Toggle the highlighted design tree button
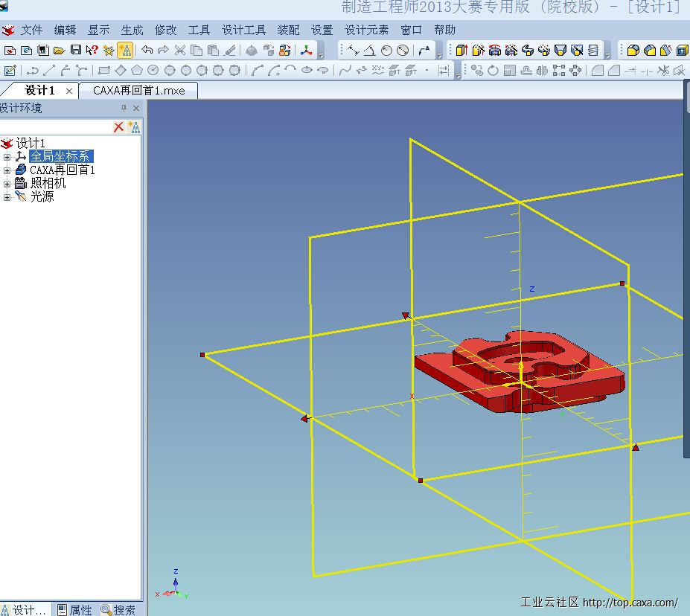The image size is (690, 616). 125,50
